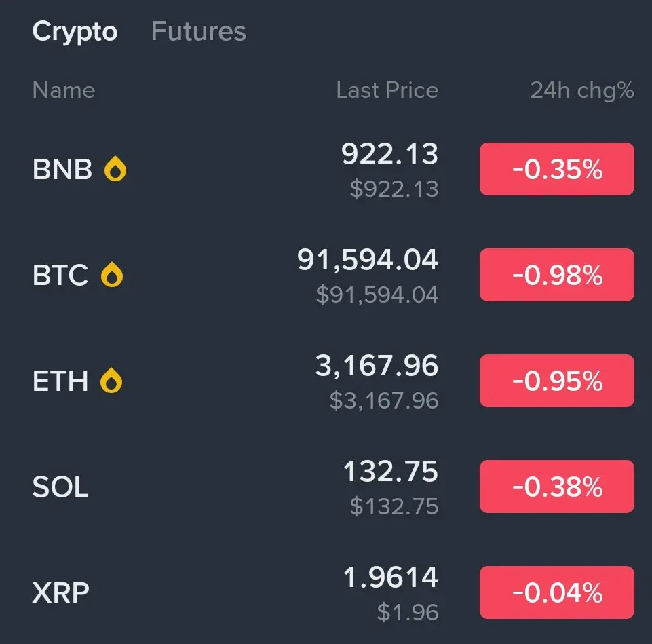
Task: Sort by 24h chg% column header
Action: click(581, 90)
